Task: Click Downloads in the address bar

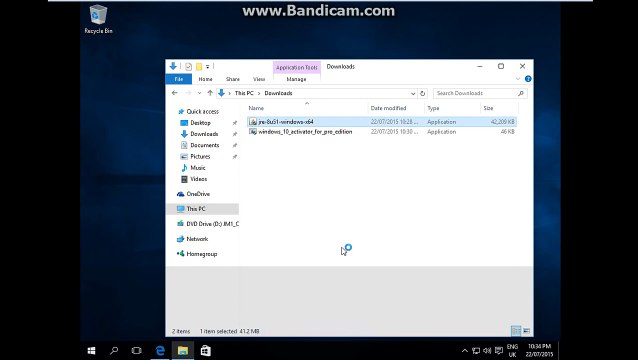Action: click(278, 93)
